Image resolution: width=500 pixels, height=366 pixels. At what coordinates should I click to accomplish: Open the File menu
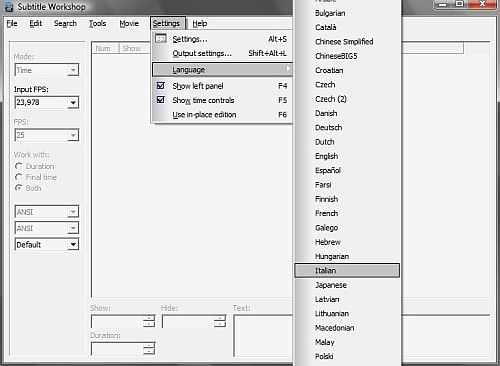coord(12,23)
